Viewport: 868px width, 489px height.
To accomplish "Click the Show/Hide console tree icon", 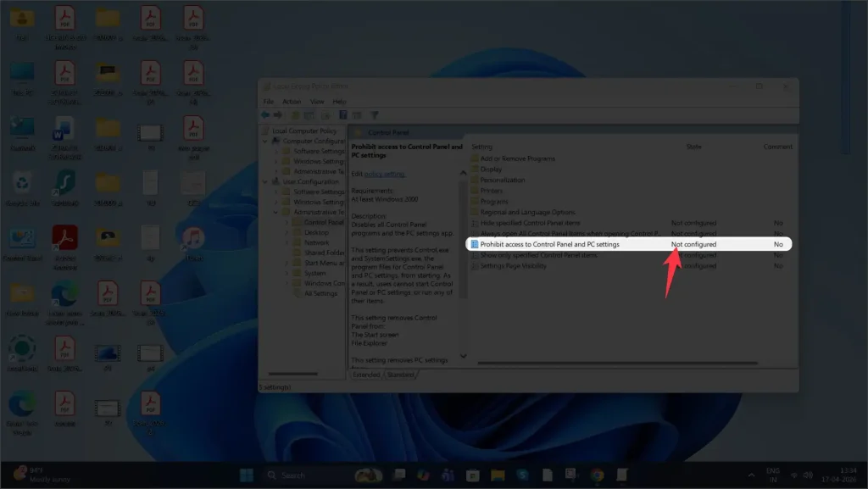I will (309, 115).
